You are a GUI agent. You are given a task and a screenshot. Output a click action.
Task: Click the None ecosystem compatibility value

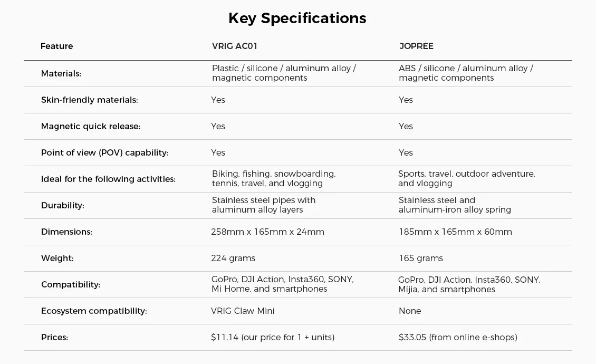point(410,311)
